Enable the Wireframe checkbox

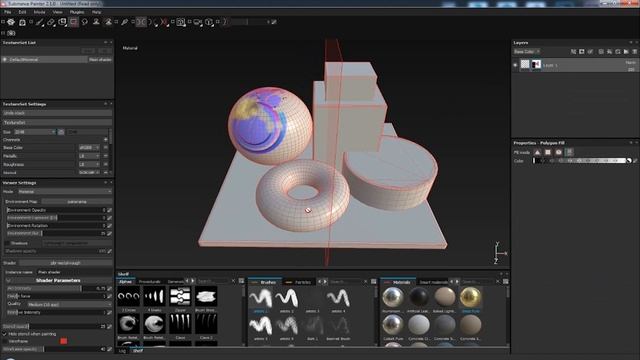click(x=4, y=341)
